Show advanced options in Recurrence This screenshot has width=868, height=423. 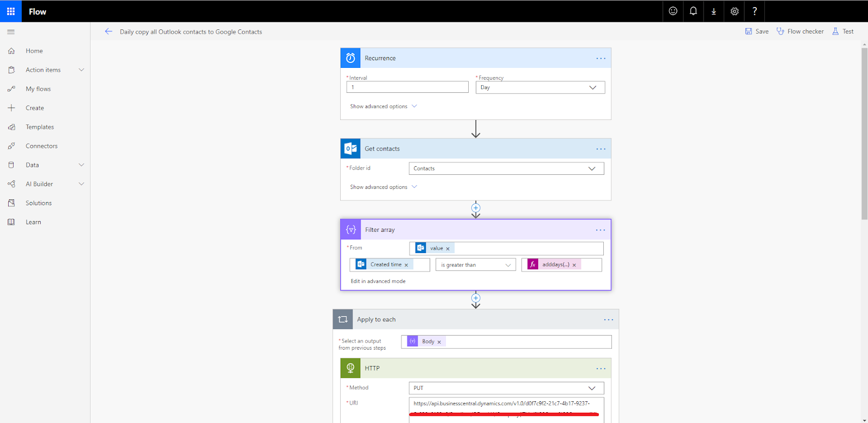384,106
